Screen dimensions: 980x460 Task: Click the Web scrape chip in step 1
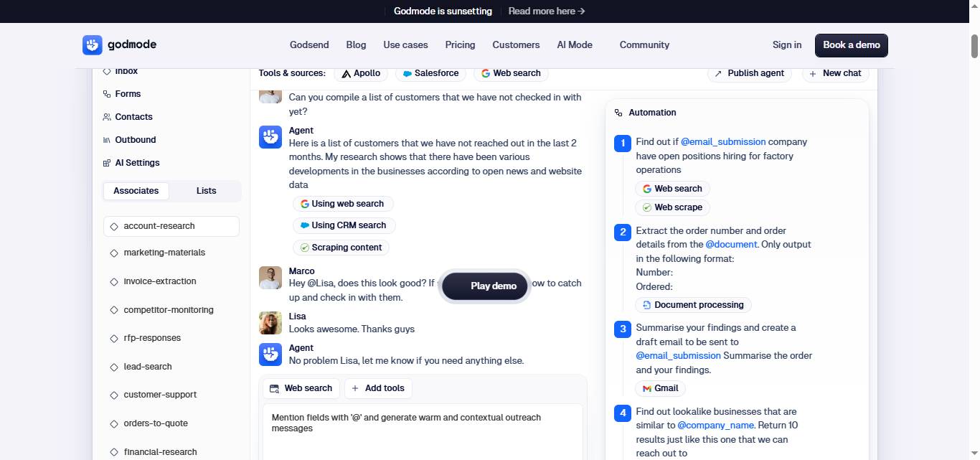click(672, 207)
